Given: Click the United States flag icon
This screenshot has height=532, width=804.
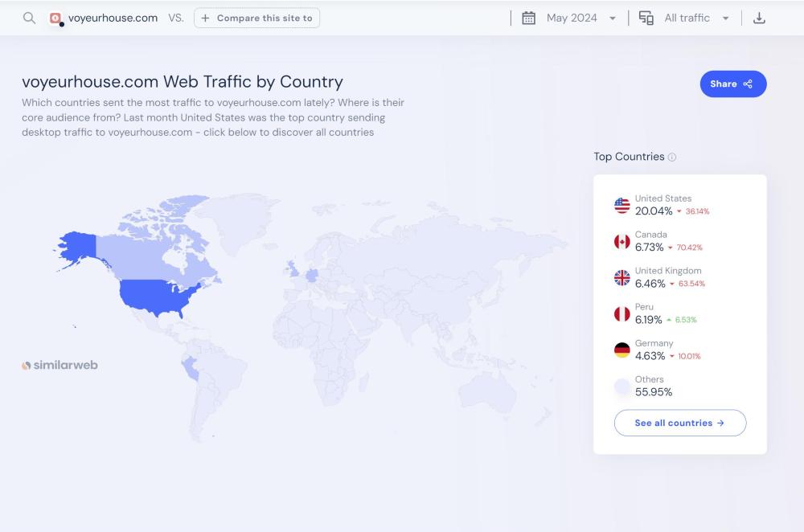Looking at the screenshot, I should tap(622, 206).
